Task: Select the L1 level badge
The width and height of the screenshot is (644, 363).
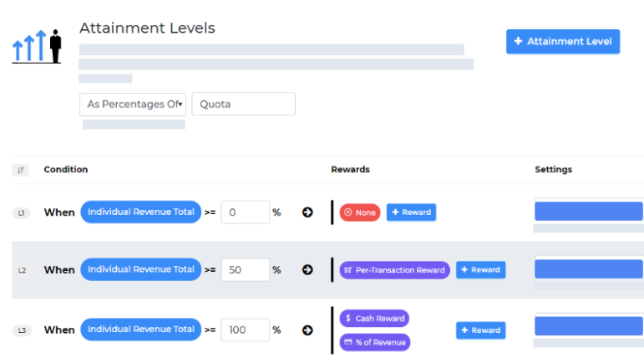Action: click(22, 213)
